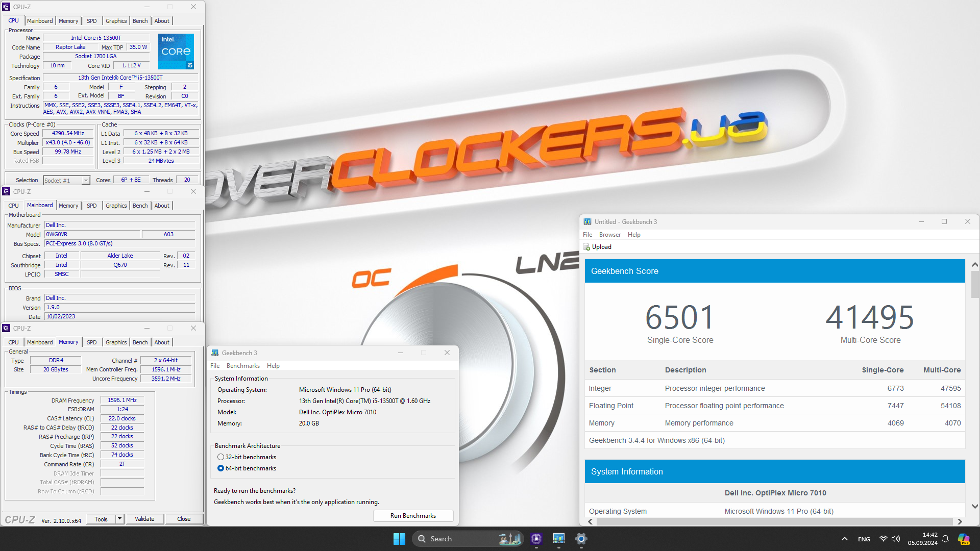Open Graphics tab in Memory CPU-Z window
The height and width of the screenshot is (551, 980).
pos(116,342)
